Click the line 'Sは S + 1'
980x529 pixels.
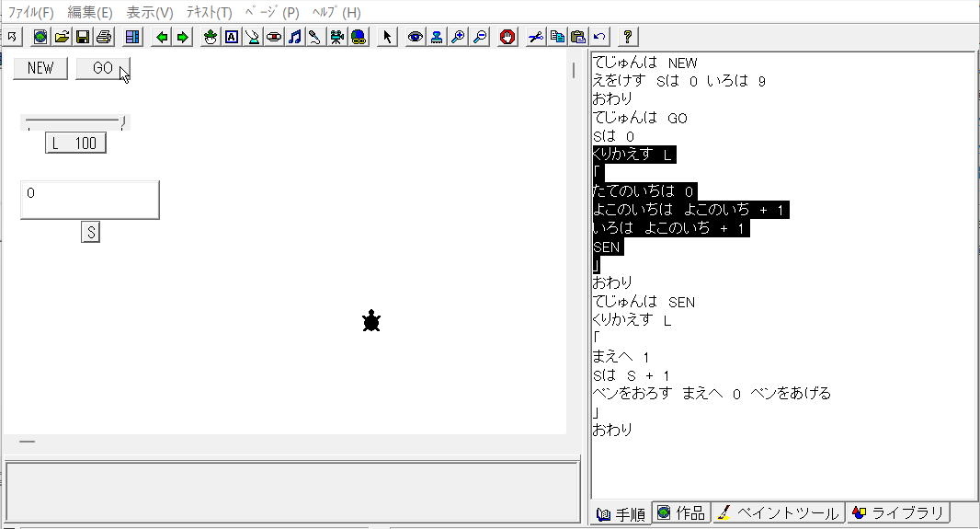[x=632, y=375]
